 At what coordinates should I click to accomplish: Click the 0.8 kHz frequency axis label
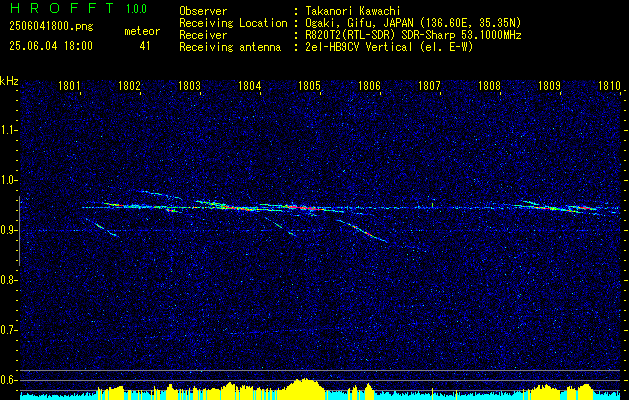8,280
